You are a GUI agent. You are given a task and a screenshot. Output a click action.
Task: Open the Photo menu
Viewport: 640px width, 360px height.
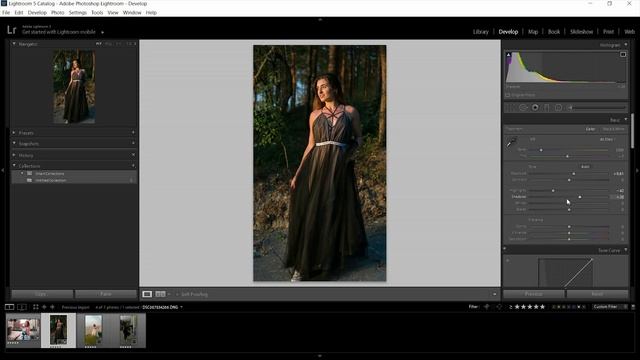click(x=58, y=13)
